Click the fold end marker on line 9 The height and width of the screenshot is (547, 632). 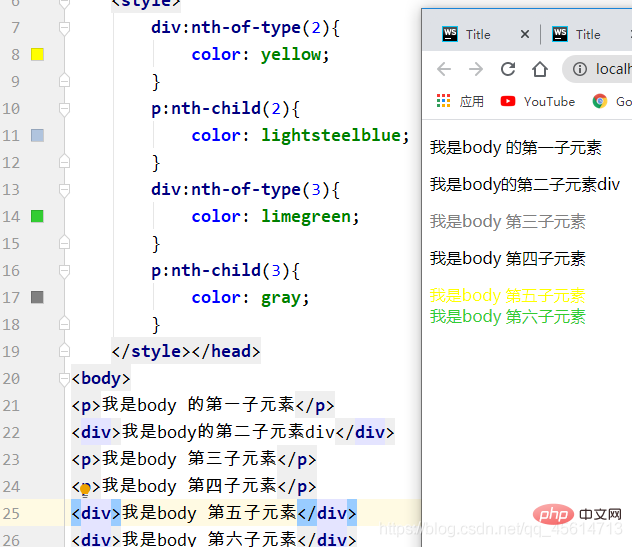(64, 81)
